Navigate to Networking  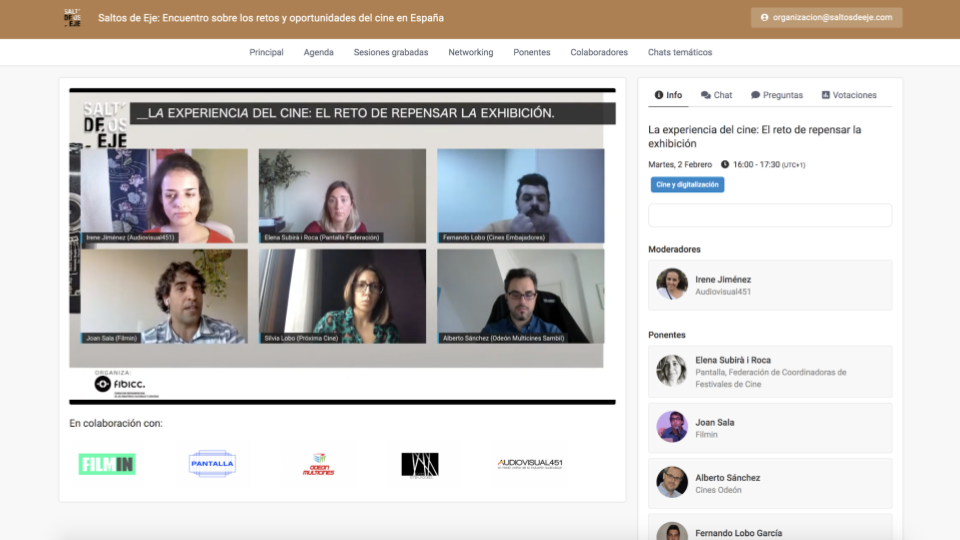click(470, 53)
